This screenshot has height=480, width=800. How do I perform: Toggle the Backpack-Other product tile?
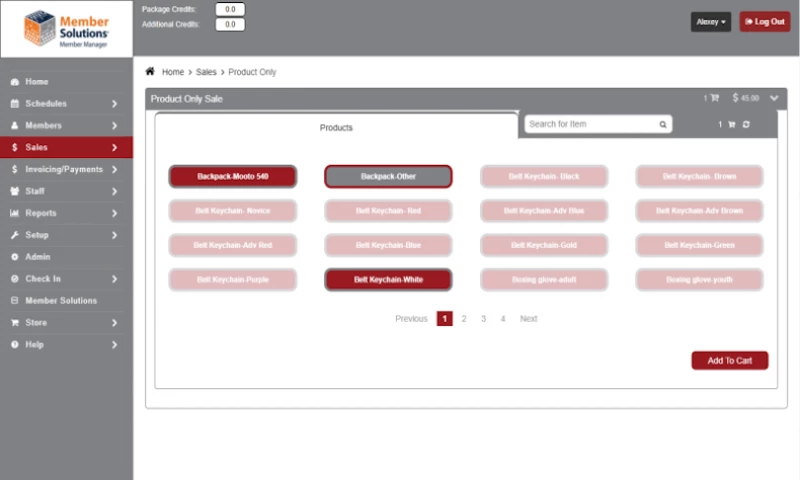[388, 176]
